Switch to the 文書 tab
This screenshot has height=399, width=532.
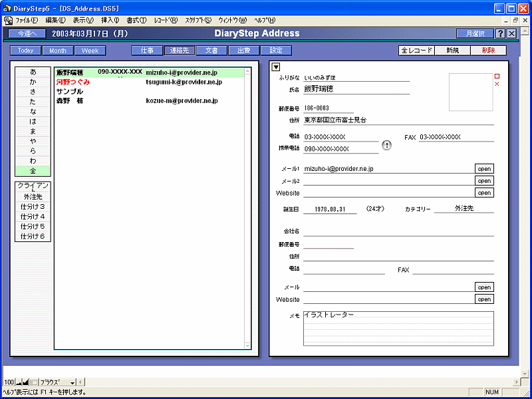tap(211, 51)
